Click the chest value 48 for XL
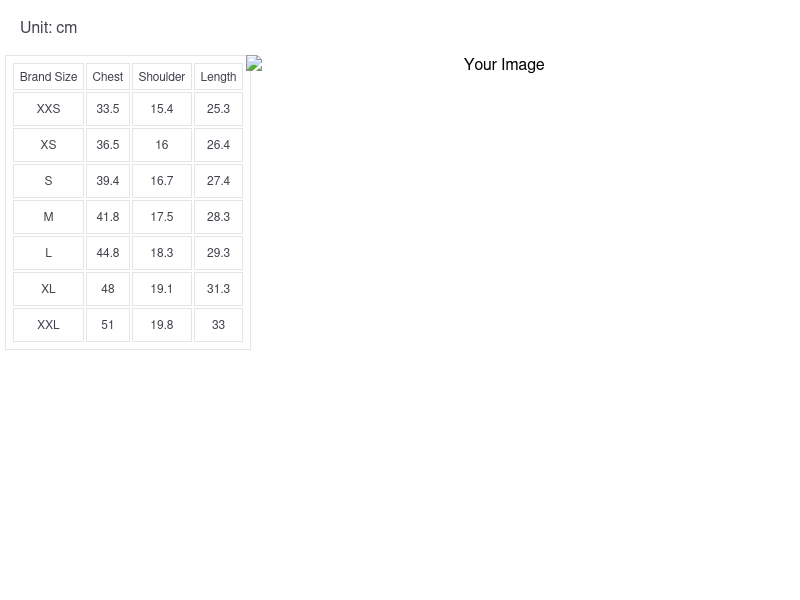The width and height of the screenshot is (800, 600). 108,289
